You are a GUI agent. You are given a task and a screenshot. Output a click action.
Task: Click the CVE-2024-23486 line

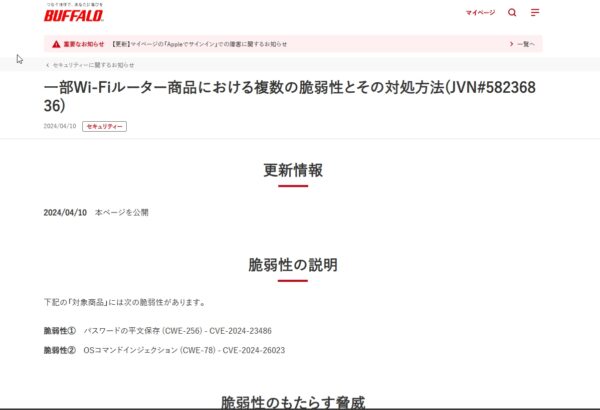coord(178,331)
